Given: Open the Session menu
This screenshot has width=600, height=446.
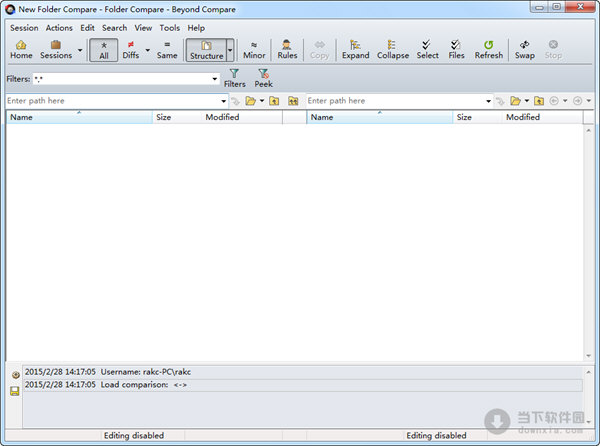Looking at the screenshot, I should 24,28.
